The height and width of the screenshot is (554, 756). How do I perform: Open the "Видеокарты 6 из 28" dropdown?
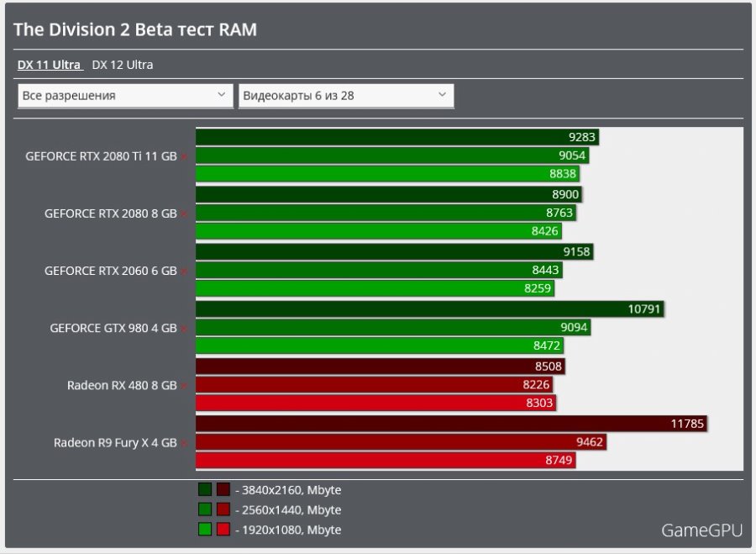[x=347, y=95]
